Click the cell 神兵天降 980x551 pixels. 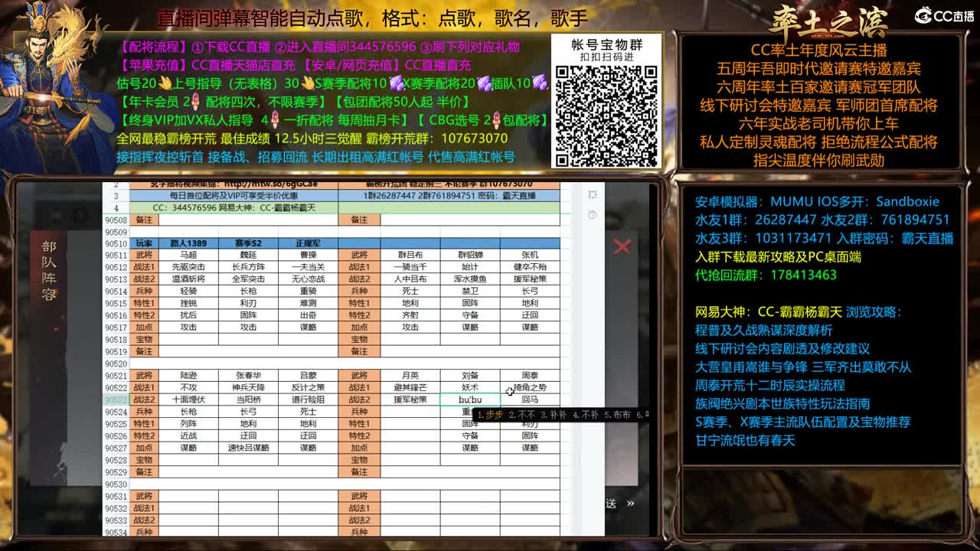coord(248,388)
